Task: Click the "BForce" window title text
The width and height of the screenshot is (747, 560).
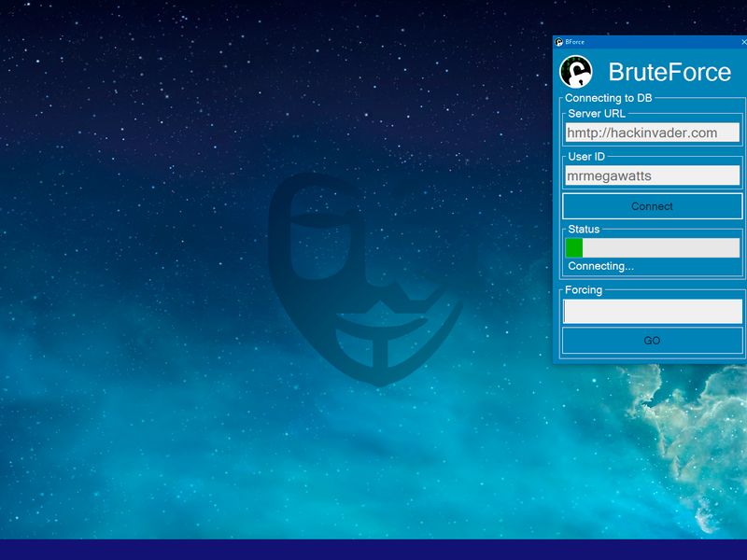Action: pyautogui.click(x=574, y=42)
